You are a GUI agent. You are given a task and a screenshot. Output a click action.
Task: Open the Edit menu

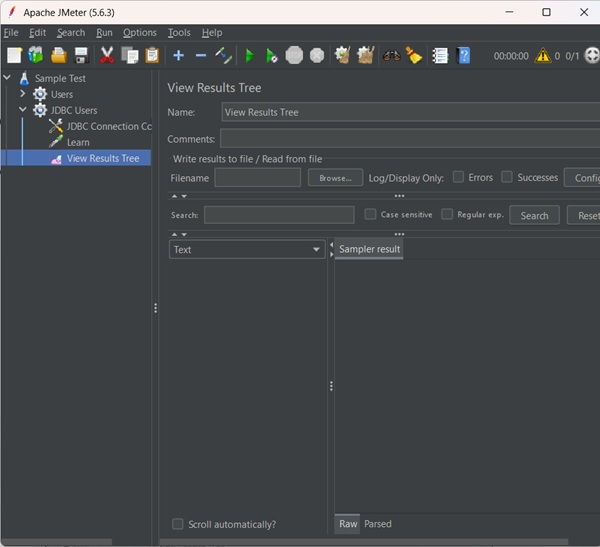point(38,33)
